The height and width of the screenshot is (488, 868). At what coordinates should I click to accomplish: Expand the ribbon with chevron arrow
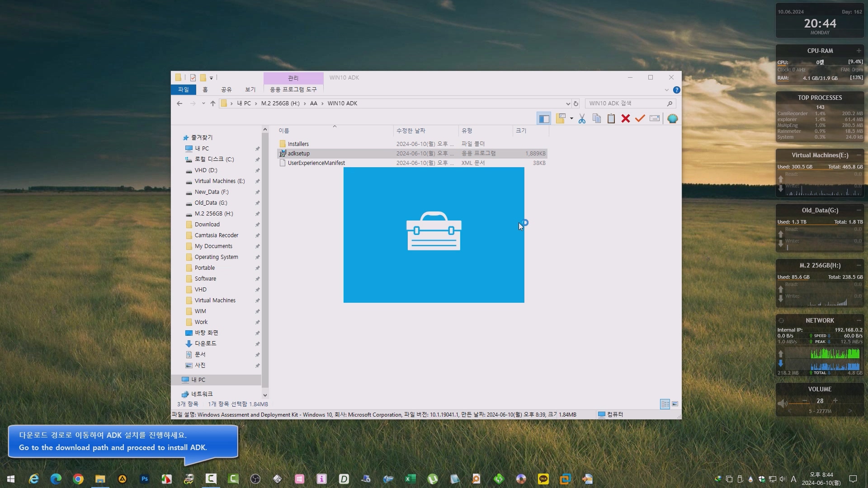coord(666,90)
